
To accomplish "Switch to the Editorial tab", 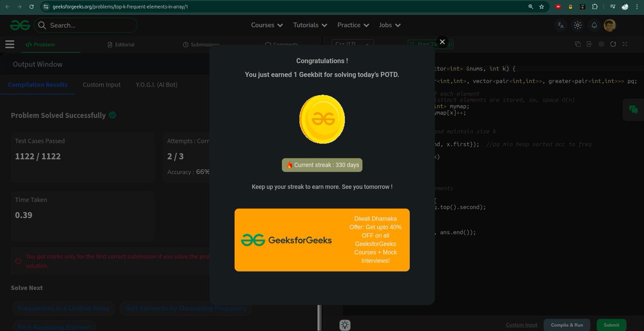I will pos(121,45).
